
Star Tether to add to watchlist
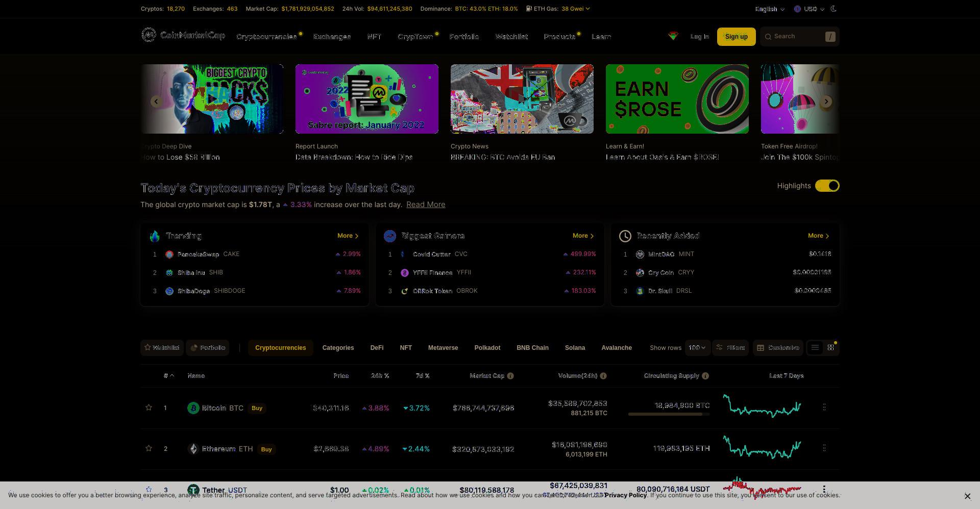pos(149,490)
